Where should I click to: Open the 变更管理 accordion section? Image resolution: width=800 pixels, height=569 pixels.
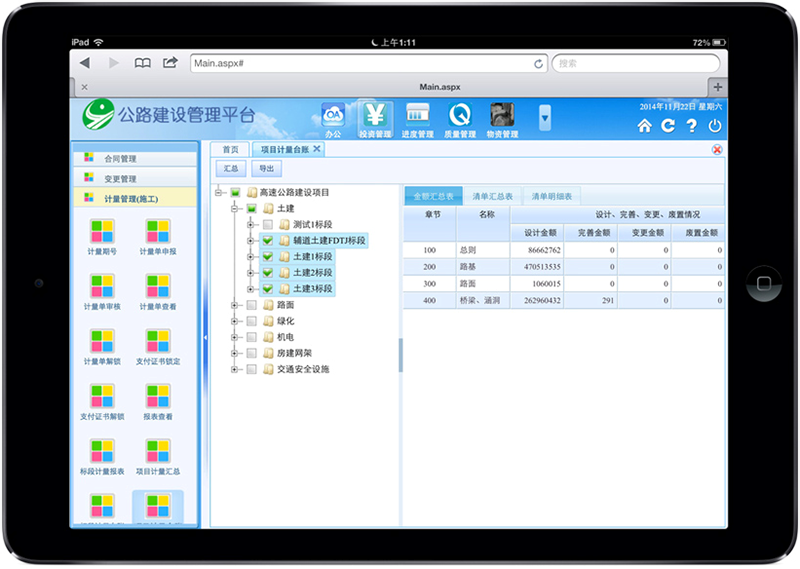coord(135,179)
